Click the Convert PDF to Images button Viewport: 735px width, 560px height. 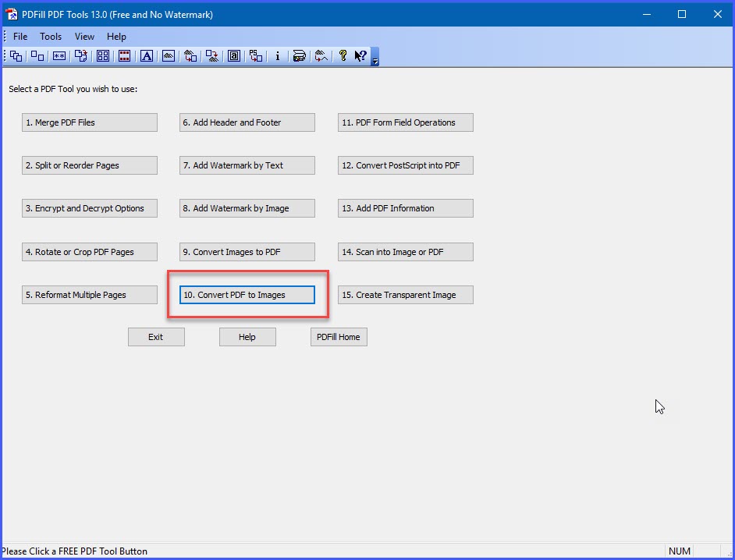tap(247, 295)
